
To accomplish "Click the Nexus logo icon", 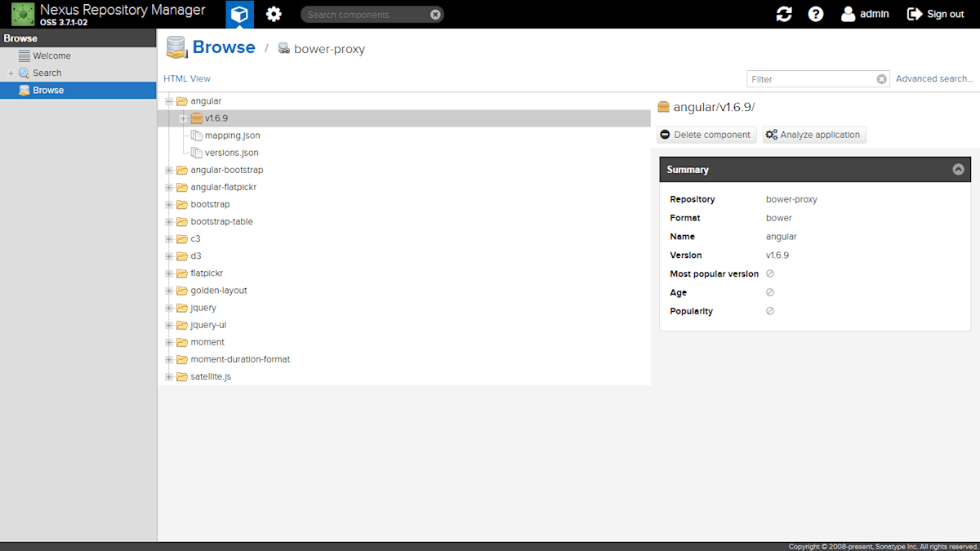I will [23, 14].
